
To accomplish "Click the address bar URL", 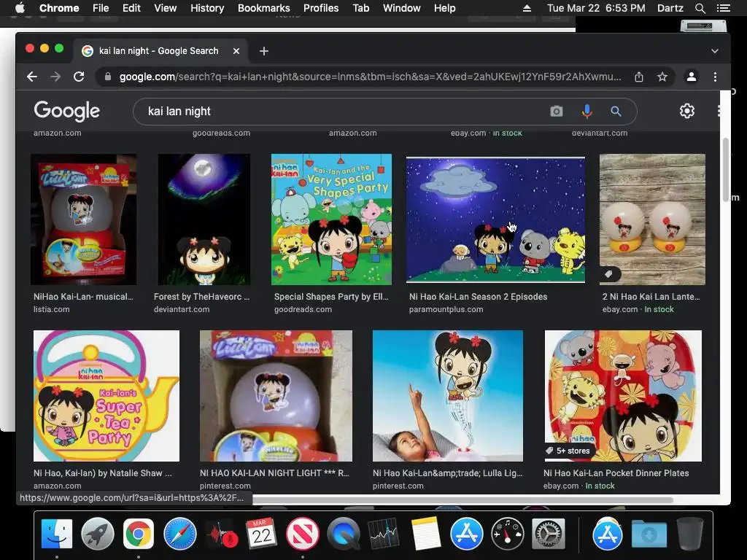I will tap(370, 77).
